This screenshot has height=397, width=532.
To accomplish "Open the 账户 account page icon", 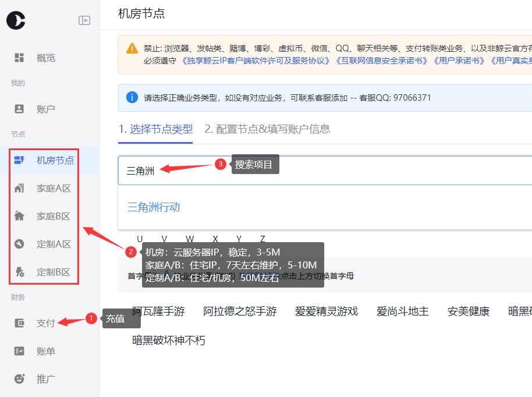I will pos(20,108).
